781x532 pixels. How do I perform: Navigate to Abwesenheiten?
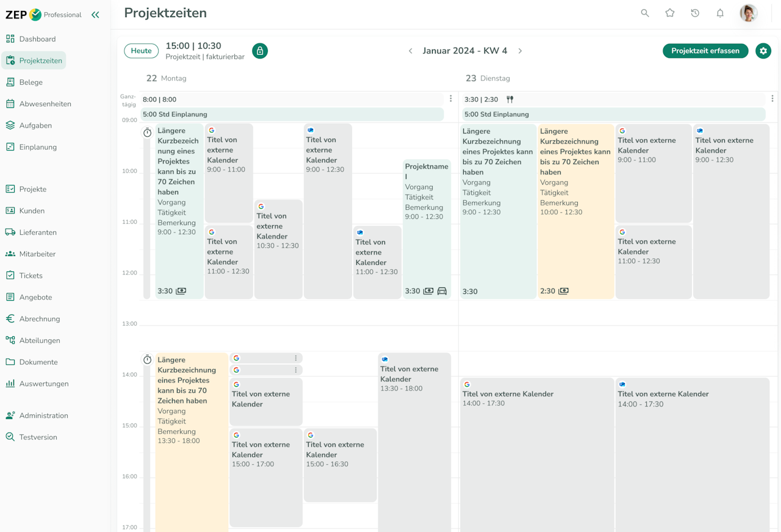click(x=45, y=104)
